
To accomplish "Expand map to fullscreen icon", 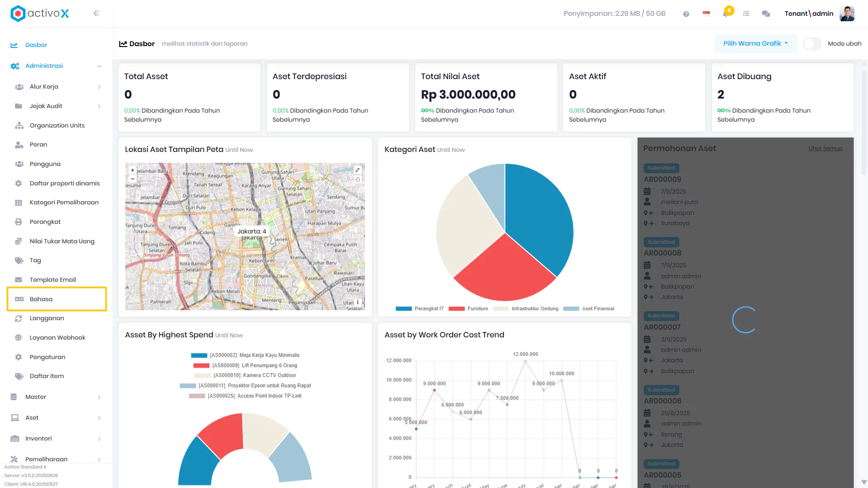I will (357, 170).
